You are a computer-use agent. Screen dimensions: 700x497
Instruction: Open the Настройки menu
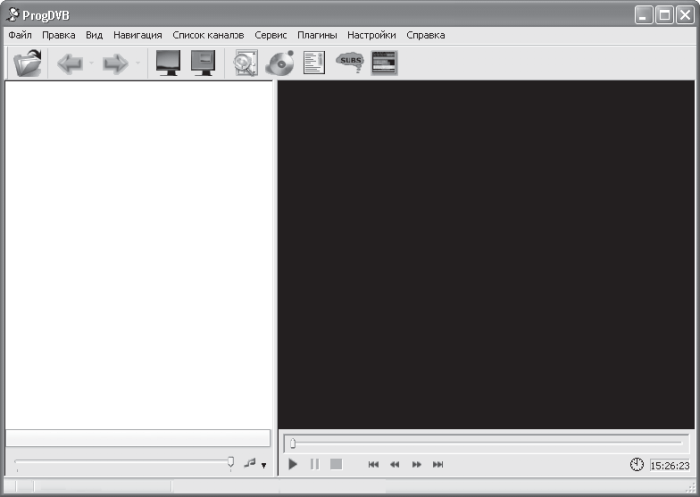coord(371,35)
